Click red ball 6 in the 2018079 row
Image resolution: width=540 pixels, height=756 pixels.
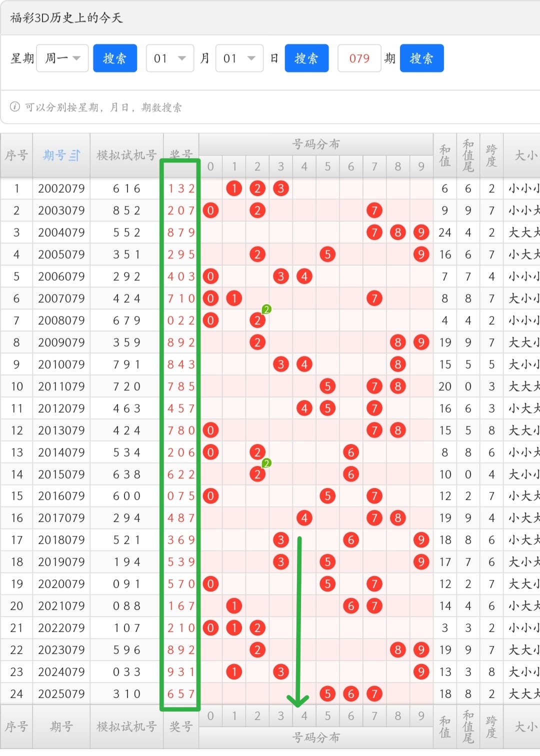[351, 540]
